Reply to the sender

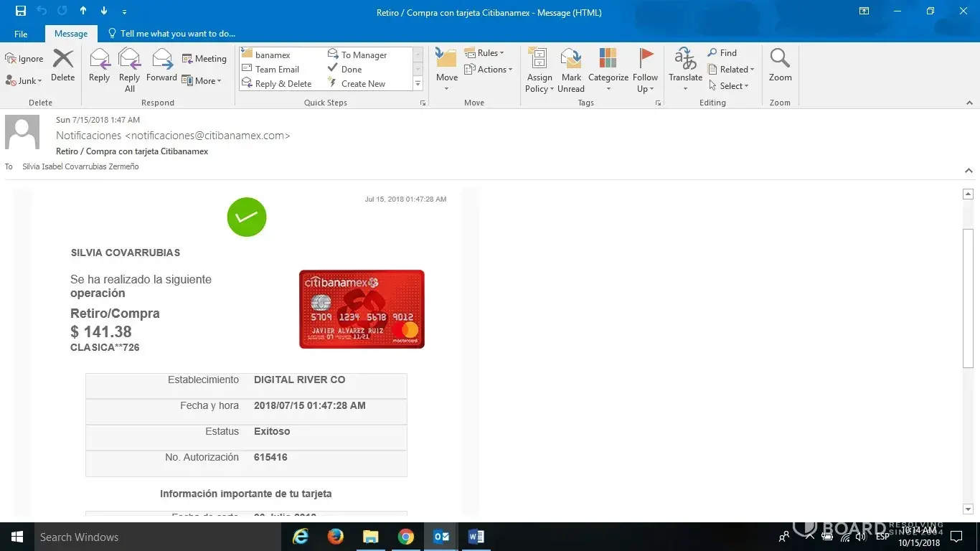point(100,65)
